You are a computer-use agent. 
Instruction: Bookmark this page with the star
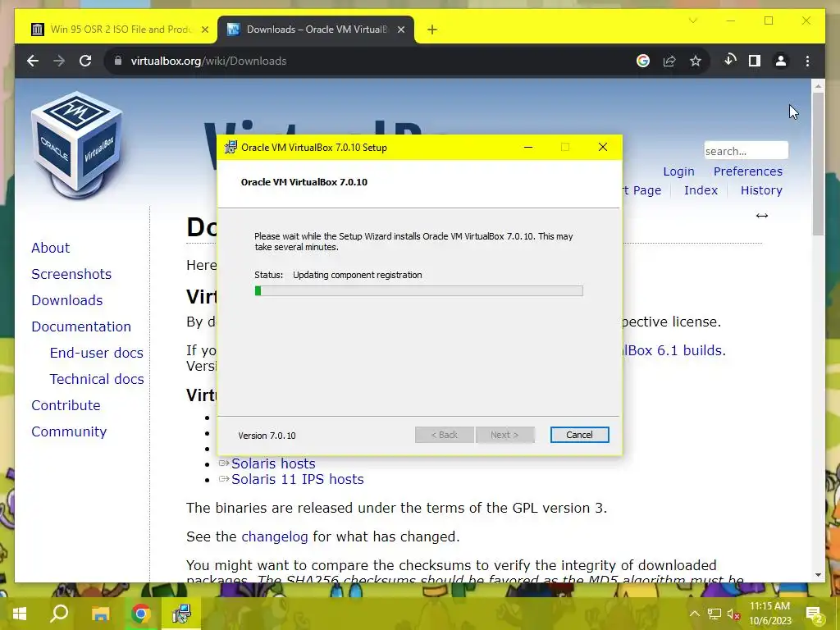tap(696, 61)
